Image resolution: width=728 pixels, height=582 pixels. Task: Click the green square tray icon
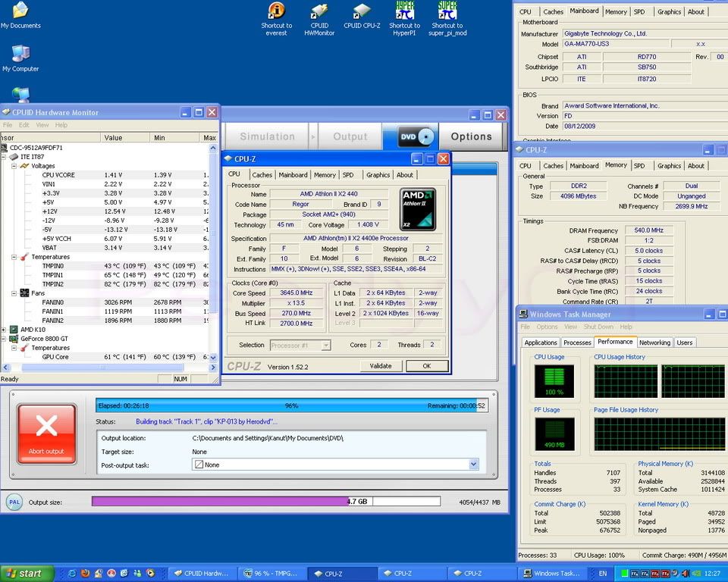coord(624,574)
